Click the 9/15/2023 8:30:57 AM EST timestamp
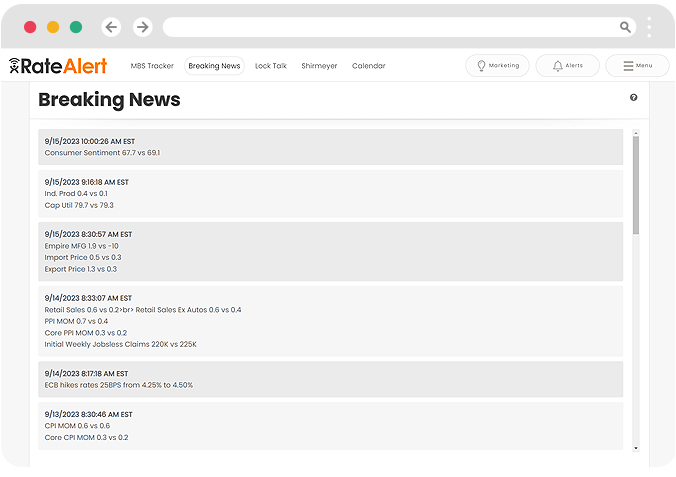The height and width of the screenshot is (477, 676). pos(88,234)
